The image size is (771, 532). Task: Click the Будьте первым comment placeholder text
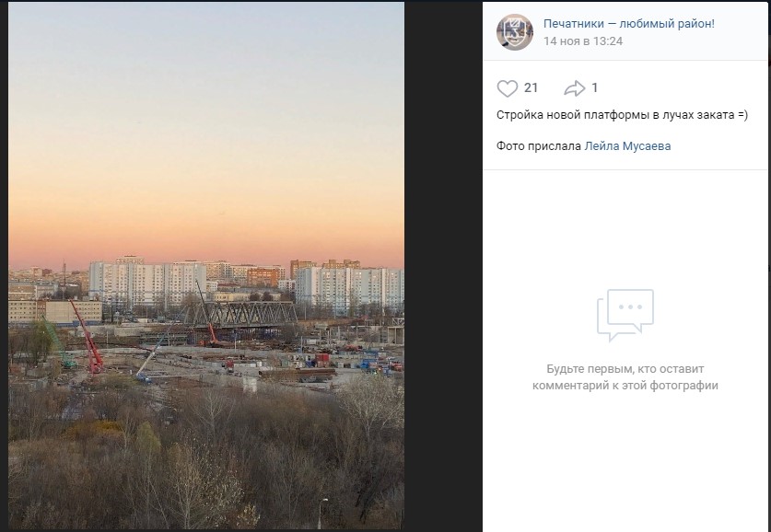pos(625,377)
